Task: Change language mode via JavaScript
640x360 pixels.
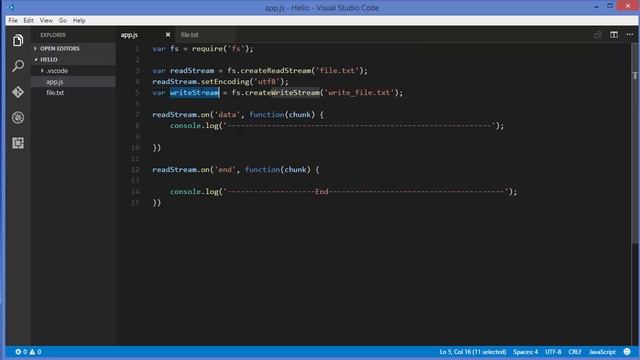Action: click(602, 351)
